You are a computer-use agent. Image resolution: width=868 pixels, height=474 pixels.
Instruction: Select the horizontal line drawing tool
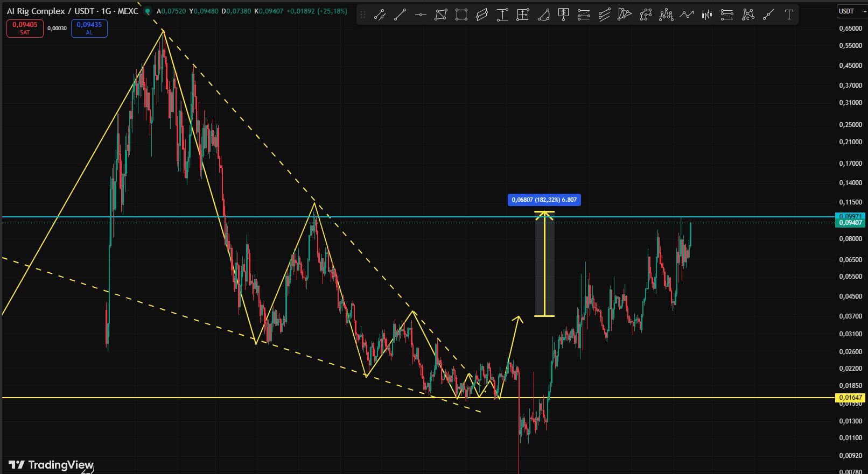point(421,15)
